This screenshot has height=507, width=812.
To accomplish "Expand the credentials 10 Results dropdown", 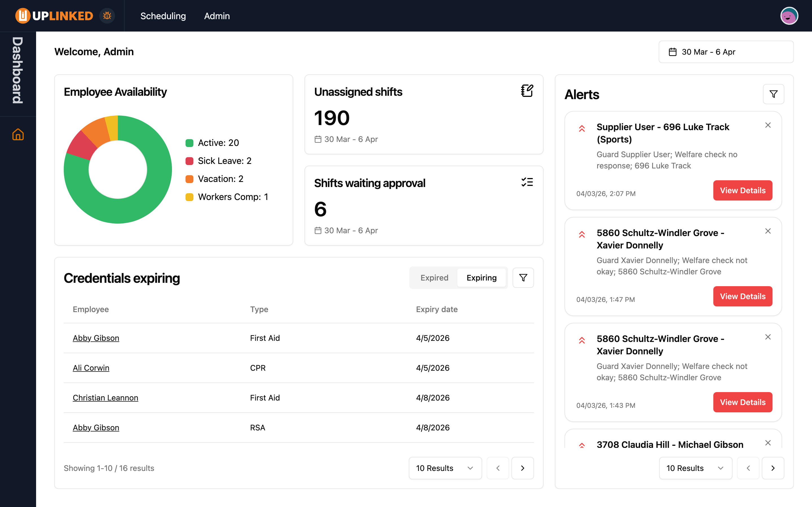I will [445, 468].
